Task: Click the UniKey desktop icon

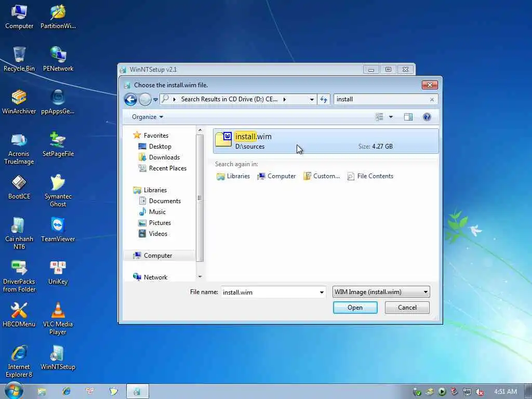Action: [58, 273]
